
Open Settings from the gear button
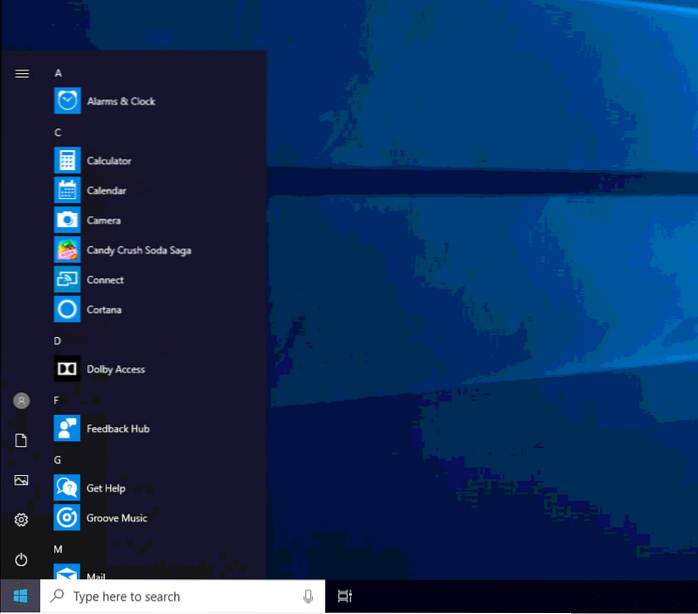click(x=21, y=520)
